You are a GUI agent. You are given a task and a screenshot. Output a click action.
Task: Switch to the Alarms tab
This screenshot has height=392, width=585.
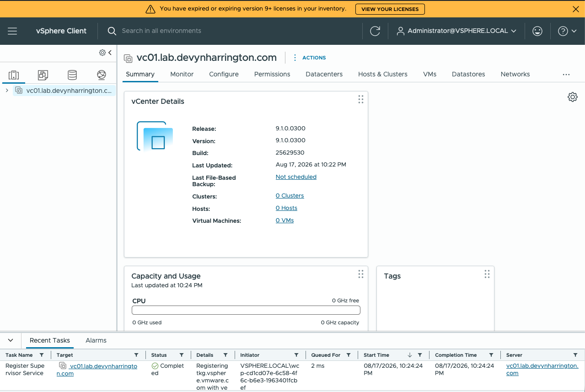(x=96, y=340)
